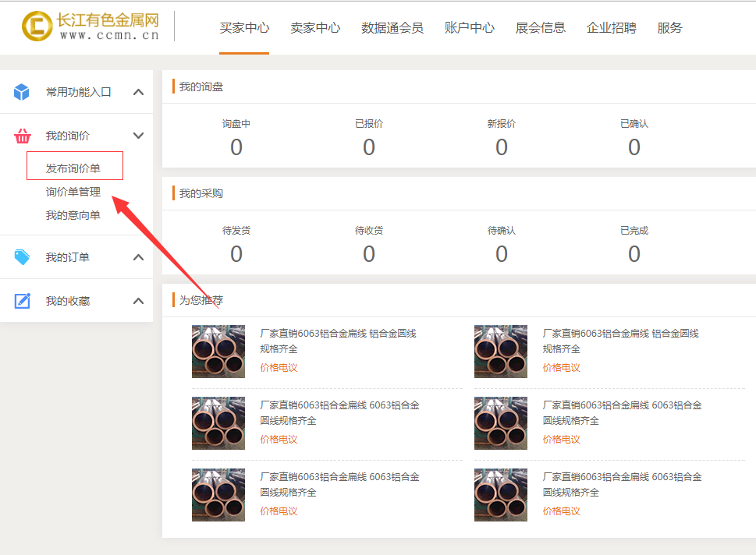The image size is (756, 555).
Task: Click the 长江有色金属网 logo
Action: point(91,27)
